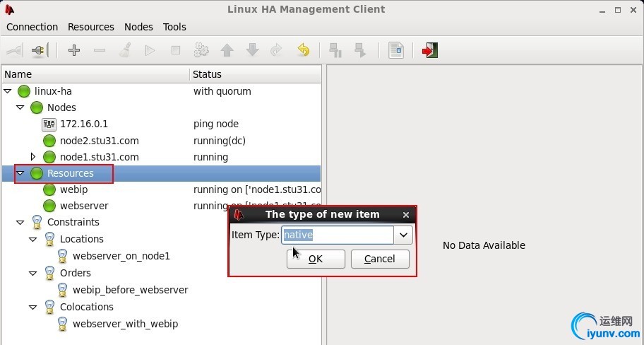Screen dimensions: 644x345
Task: Click the lightbulb icon of webserver_with_webip
Action: click(x=62, y=324)
